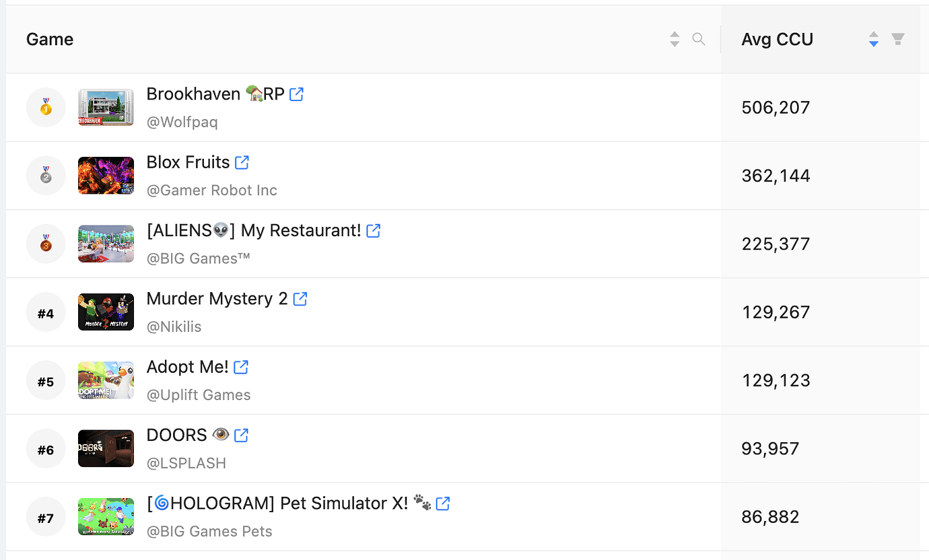The width and height of the screenshot is (929, 560).
Task: Select the Avg CCU column header
Action: pos(778,39)
